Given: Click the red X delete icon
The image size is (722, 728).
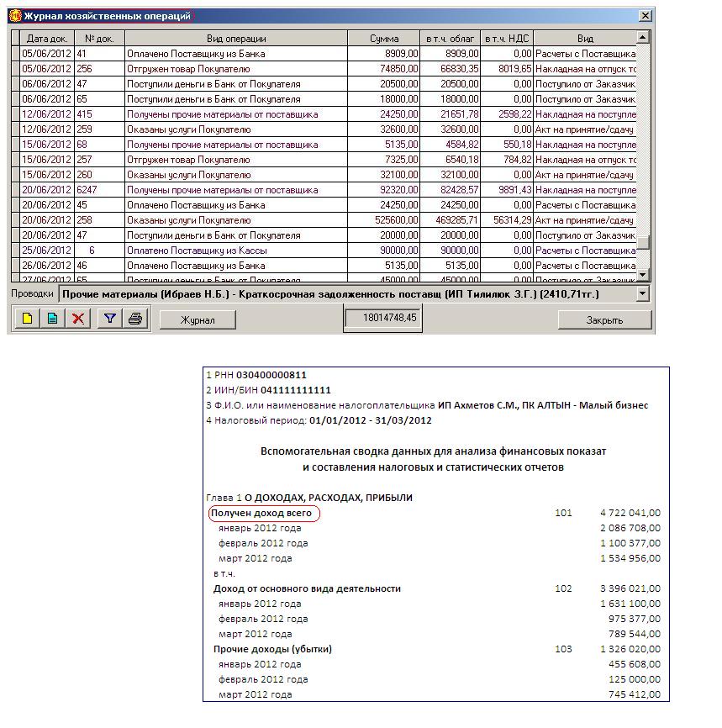Looking at the screenshot, I should [x=78, y=319].
